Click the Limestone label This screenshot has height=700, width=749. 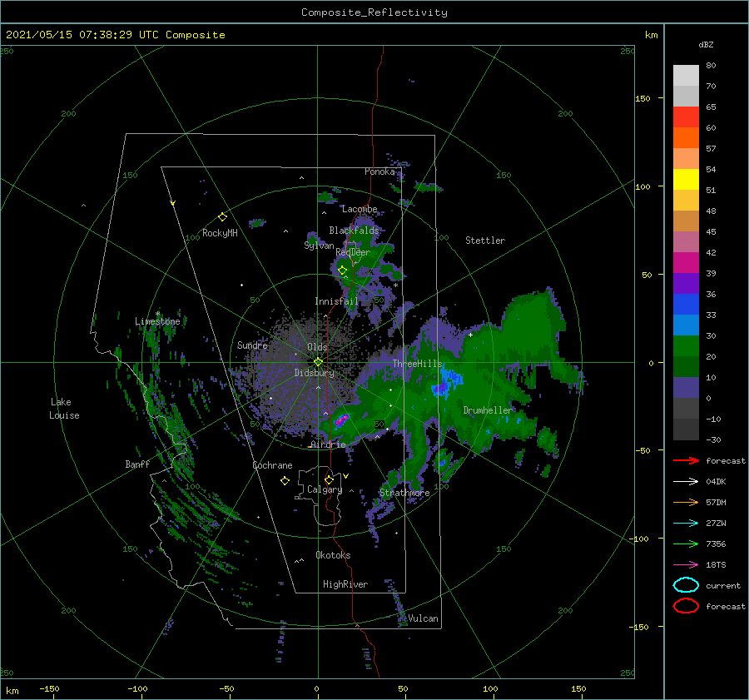(x=157, y=321)
